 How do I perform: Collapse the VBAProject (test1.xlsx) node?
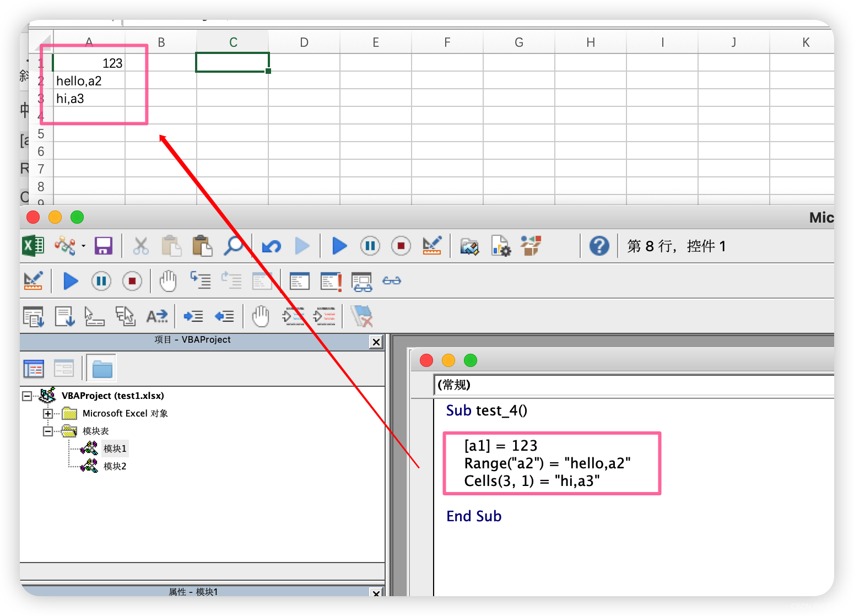point(27,396)
